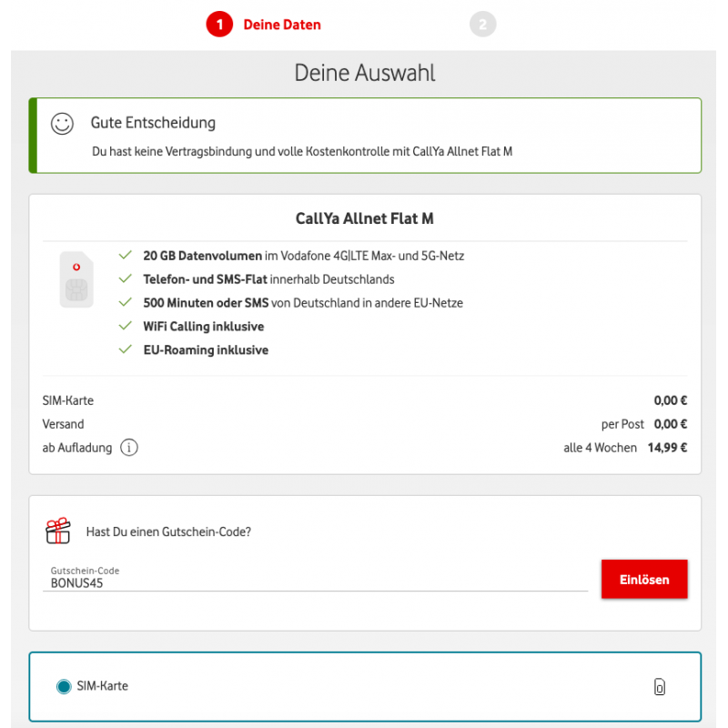
Task: Click the 'ab Aufladung' label
Action: [77, 448]
